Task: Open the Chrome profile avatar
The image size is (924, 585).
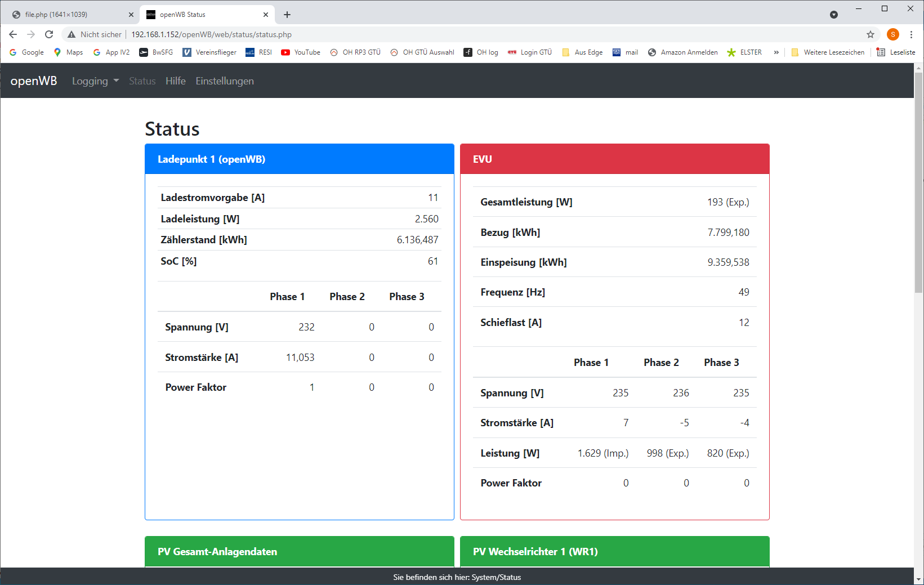Action: (893, 34)
